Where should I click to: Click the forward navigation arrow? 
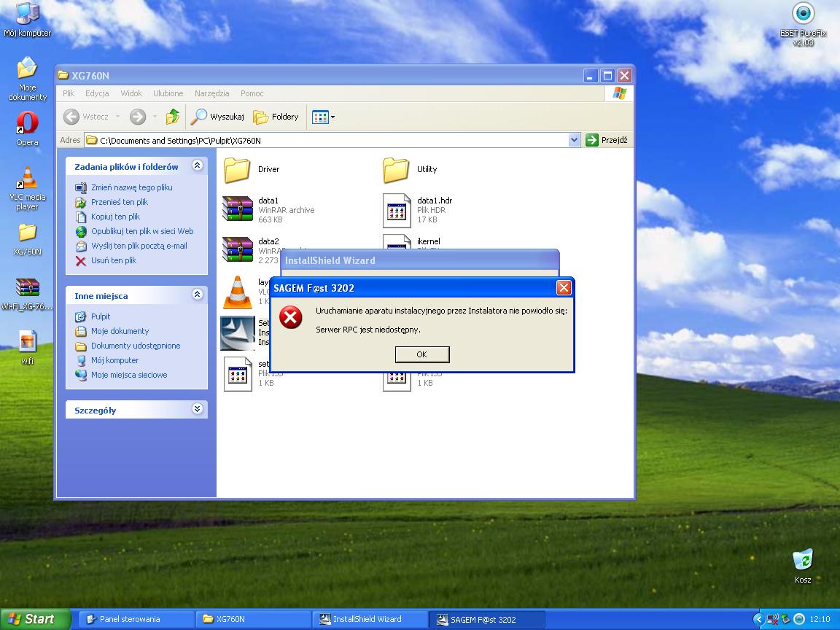click(138, 116)
